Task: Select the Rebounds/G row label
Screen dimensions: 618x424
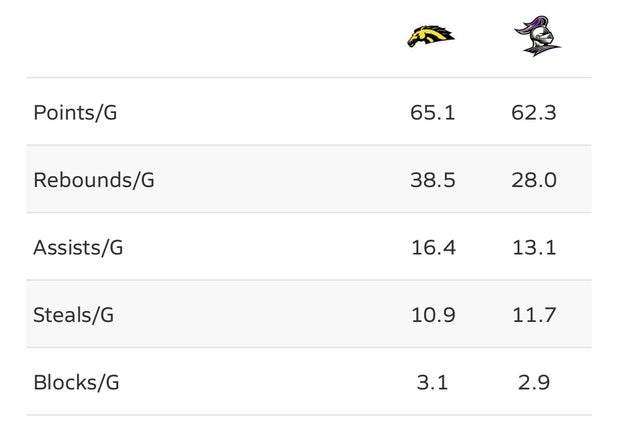Action: point(94,180)
